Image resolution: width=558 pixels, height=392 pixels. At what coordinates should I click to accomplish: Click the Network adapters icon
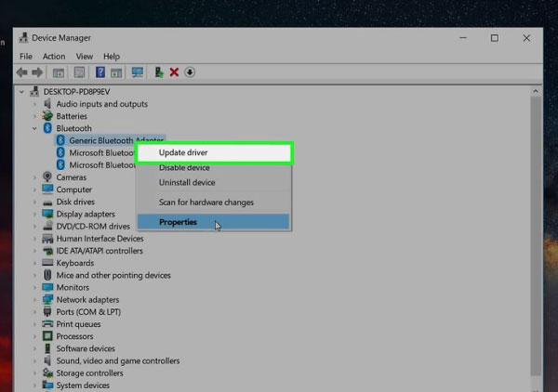47,299
